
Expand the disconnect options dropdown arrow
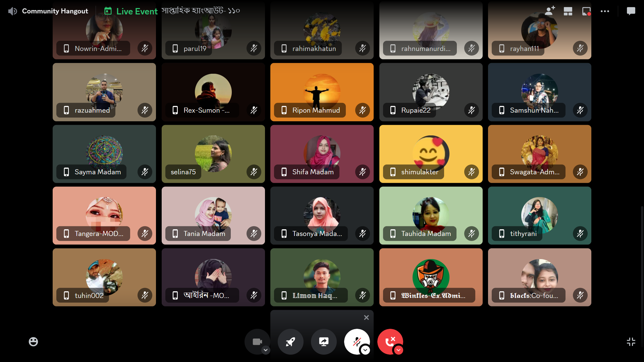(398, 350)
